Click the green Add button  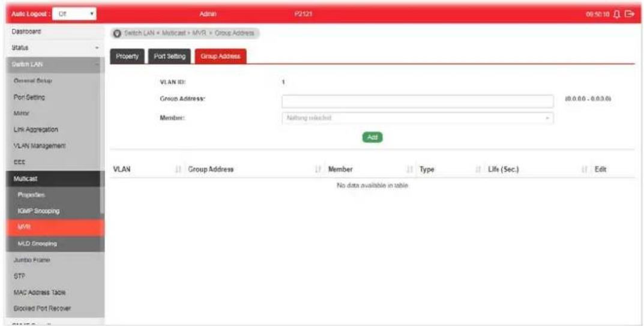click(x=372, y=137)
